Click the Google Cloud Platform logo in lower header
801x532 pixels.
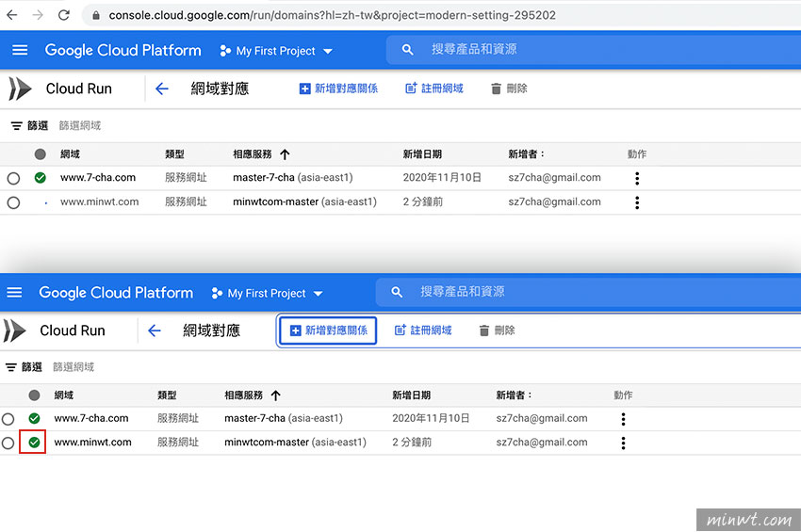pyautogui.click(x=116, y=293)
